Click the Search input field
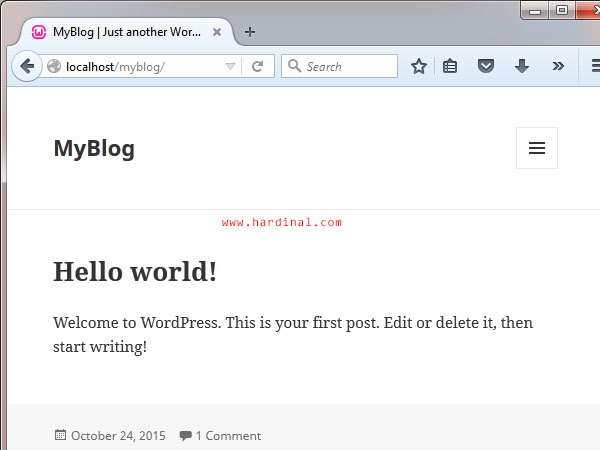Image resolution: width=600 pixels, height=450 pixels. point(339,66)
